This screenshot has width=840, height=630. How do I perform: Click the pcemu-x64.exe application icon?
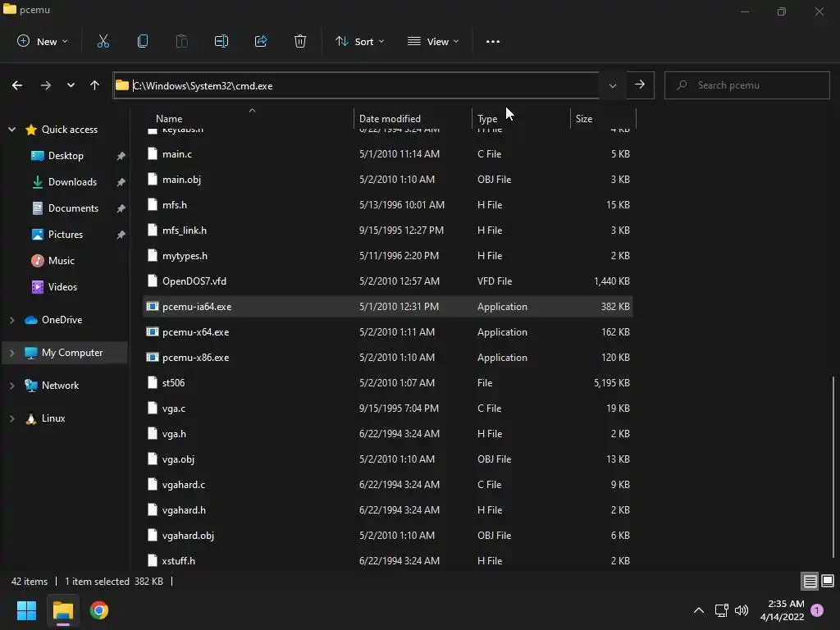[x=153, y=332]
